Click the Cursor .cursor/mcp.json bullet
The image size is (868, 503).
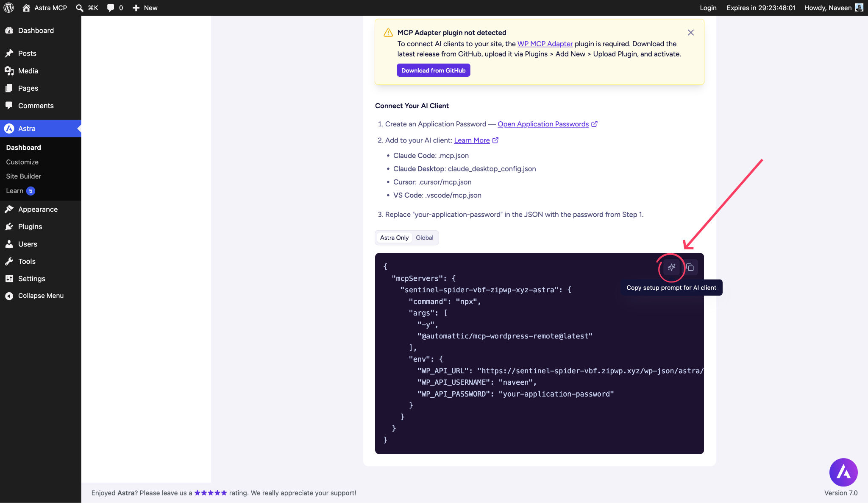(432, 182)
